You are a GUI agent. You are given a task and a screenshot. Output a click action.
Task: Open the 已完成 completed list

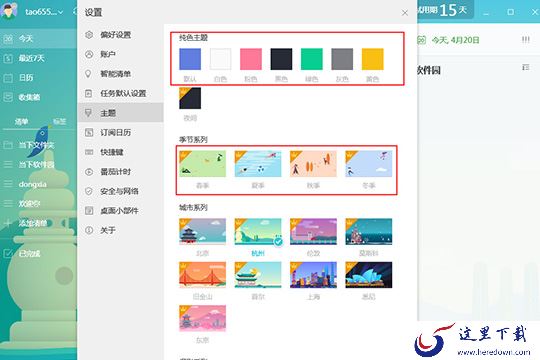(x=38, y=254)
